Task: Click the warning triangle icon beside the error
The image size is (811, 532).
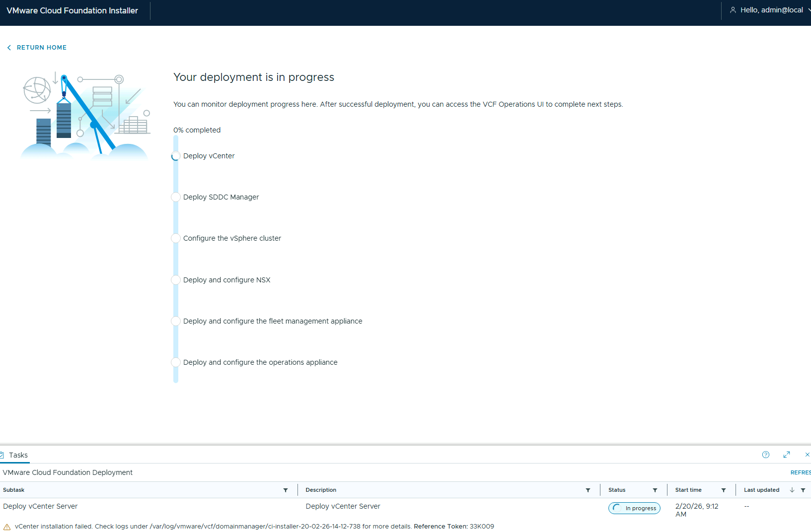Action: (x=7, y=527)
